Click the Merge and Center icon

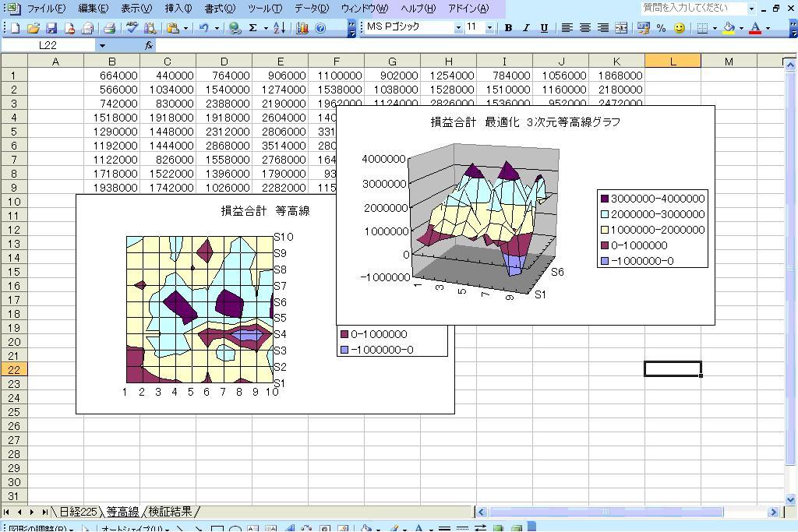[621, 28]
